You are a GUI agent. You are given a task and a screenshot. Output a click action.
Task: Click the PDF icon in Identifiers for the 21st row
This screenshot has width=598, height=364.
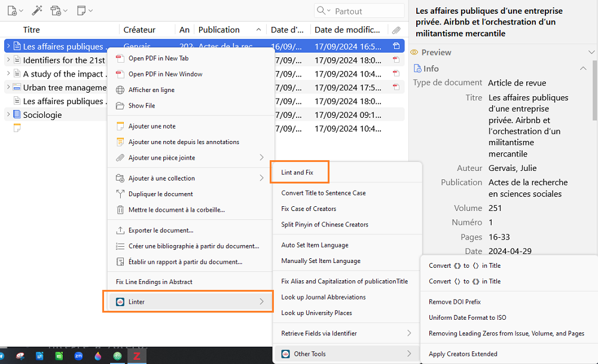coord(396,60)
